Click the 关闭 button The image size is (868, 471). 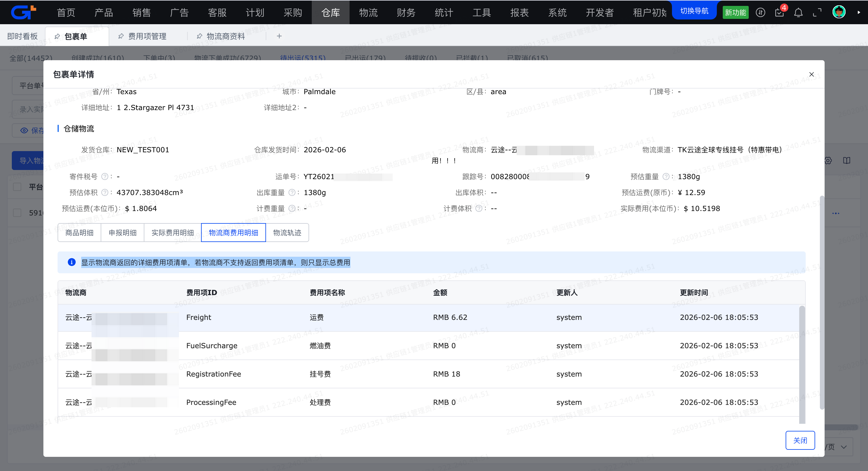tap(800, 440)
